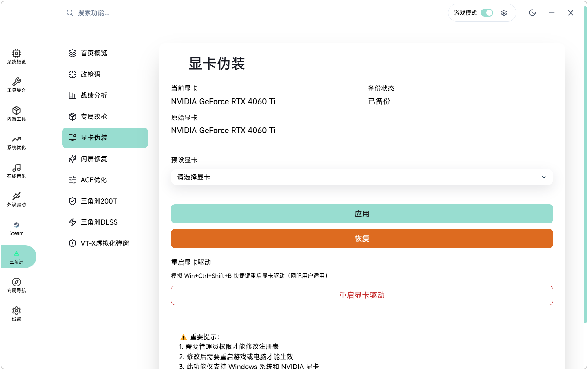Click the orange 恢复 button
This screenshot has height=370, width=588.
coord(362,239)
